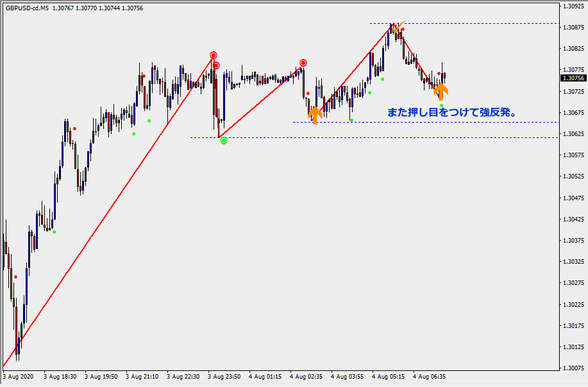Select the topmost red circled marker
The height and width of the screenshot is (387, 588).
coord(213,56)
